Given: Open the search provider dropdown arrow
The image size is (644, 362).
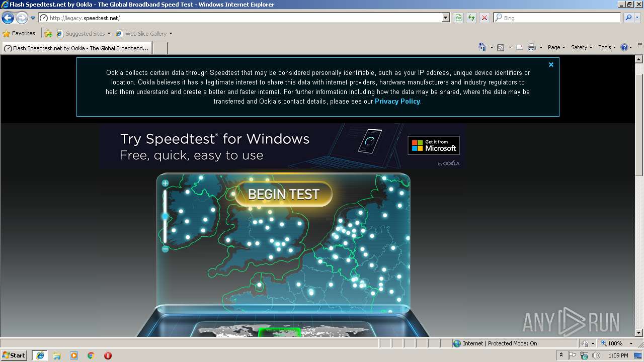Looking at the screenshot, I should [x=637, y=18].
